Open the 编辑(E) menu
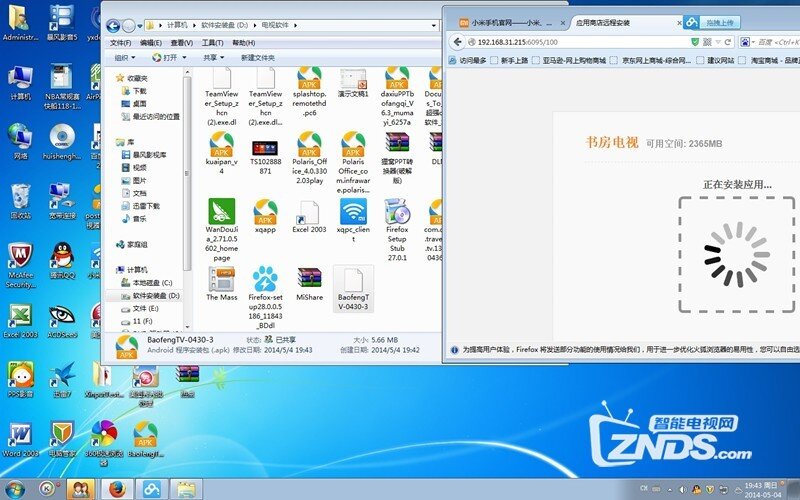 [151, 43]
